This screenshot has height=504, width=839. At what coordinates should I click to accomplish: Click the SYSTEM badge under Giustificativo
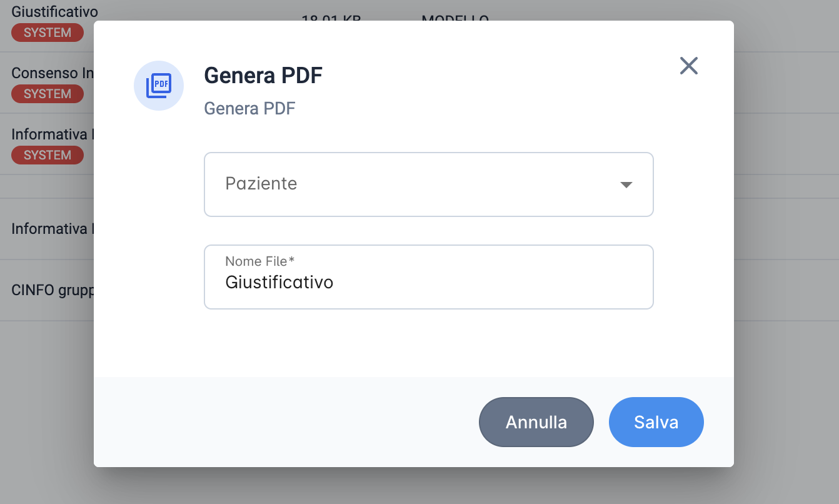click(48, 33)
